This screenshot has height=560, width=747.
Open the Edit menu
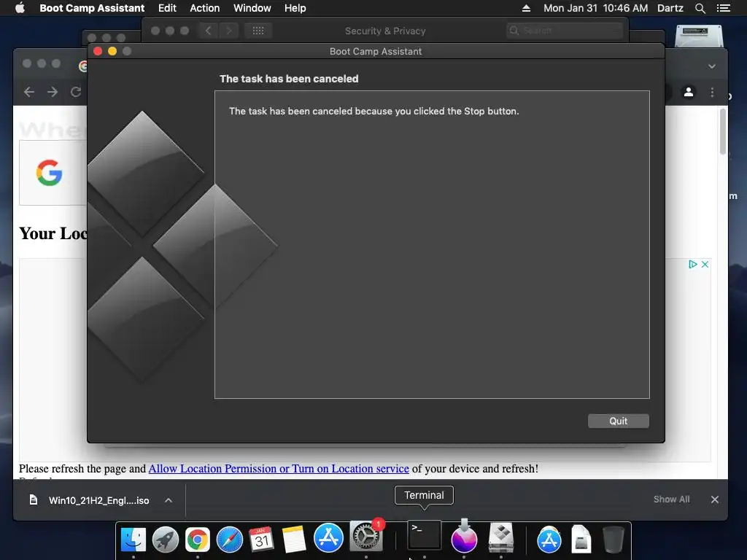tap(167, 8)
